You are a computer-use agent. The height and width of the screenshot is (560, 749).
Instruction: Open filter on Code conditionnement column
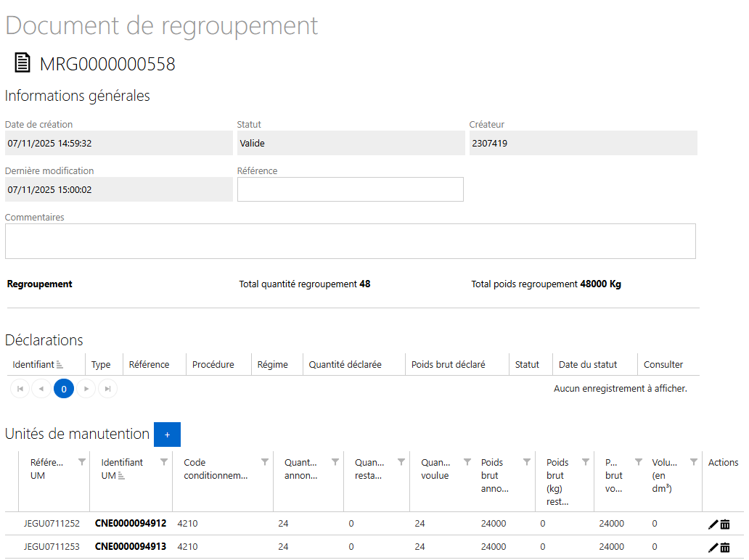(x=265, y=462)
